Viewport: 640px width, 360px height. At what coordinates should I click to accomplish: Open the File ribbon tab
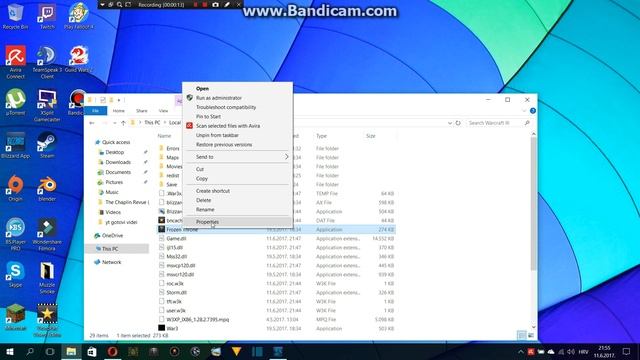[96, 111]
